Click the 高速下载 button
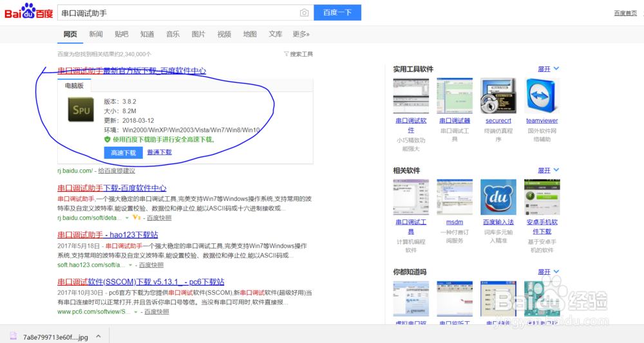This screenshot has height=343, width=644. coord(123,153)
